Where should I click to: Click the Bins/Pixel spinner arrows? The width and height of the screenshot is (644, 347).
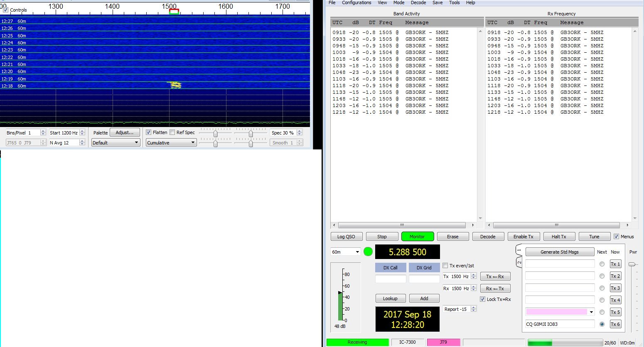tap(43, 133)
